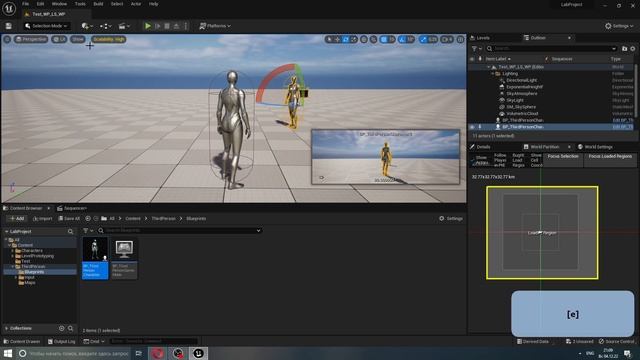Open play options three-dot menu
The width and height of the screenshot is (640, 360).
pyautogui.click(x=186, y=26)
